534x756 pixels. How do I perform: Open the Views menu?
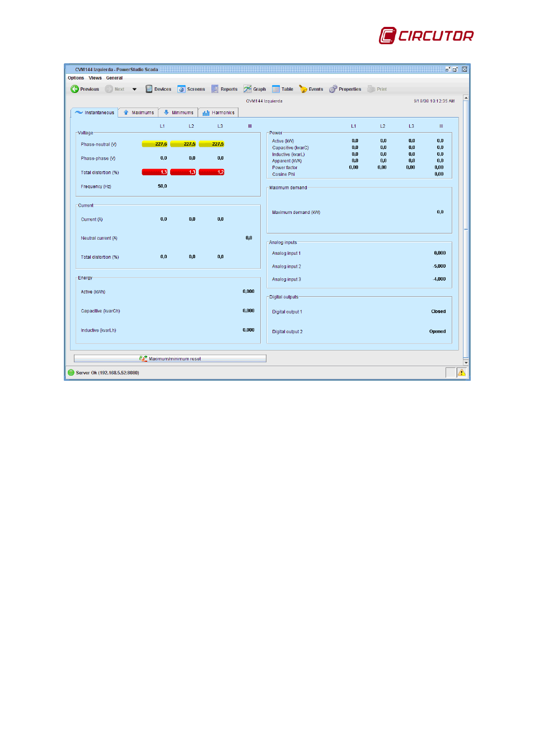click(x=95, y=78)
